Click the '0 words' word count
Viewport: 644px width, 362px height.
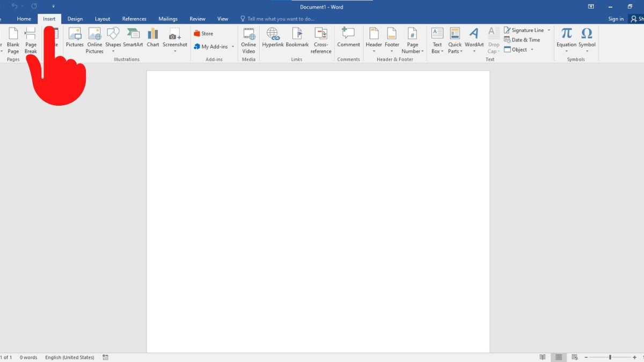[x=28, y=357]
